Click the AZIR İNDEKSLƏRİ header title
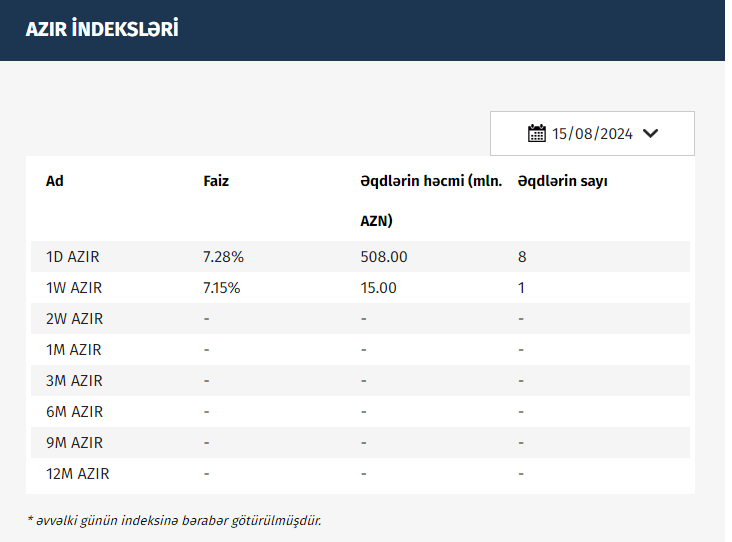This screenshot has width=732, height=542. click(102, 29)
